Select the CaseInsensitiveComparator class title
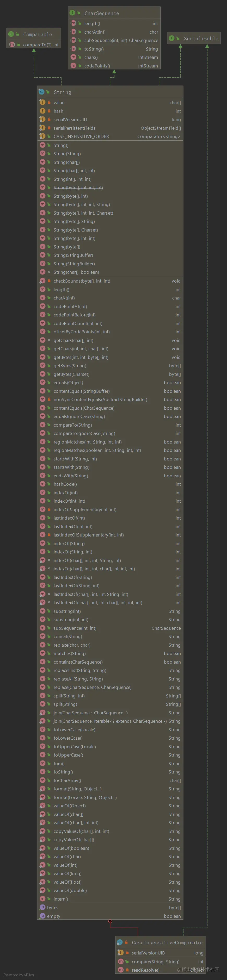This screenshot has width=227, height=980. (168, 942)
